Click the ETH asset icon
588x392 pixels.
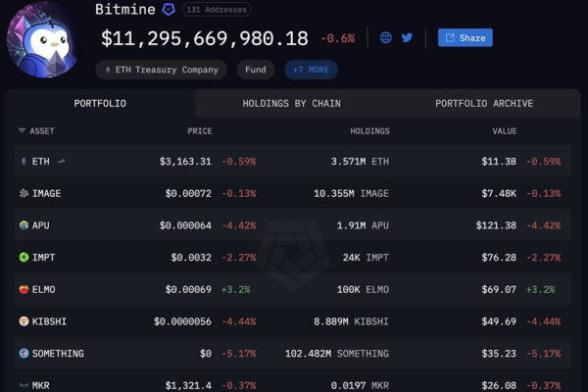(24, 162)
